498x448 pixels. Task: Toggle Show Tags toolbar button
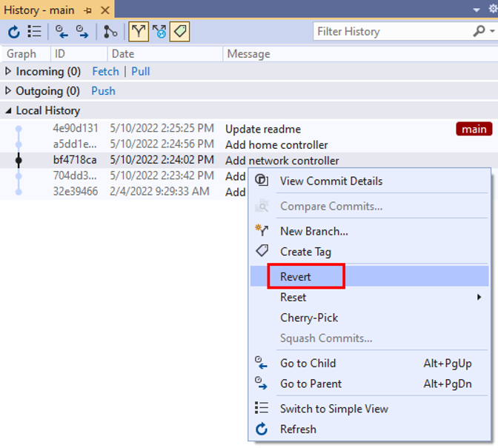tap(180, 32)
